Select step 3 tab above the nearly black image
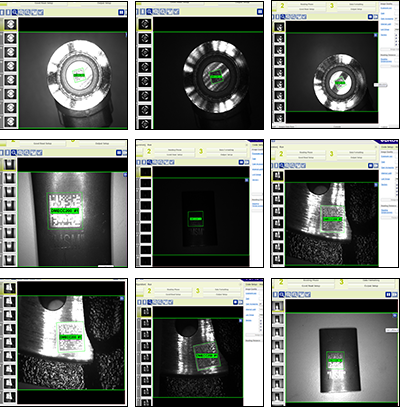Viewport: 400px width, 410px height. 201,152
